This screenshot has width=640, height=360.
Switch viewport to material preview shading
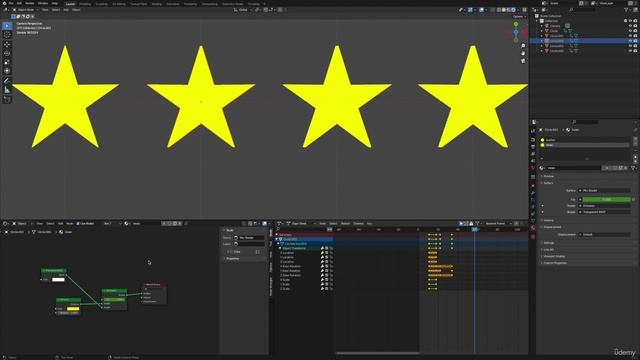tap(509, 10)
